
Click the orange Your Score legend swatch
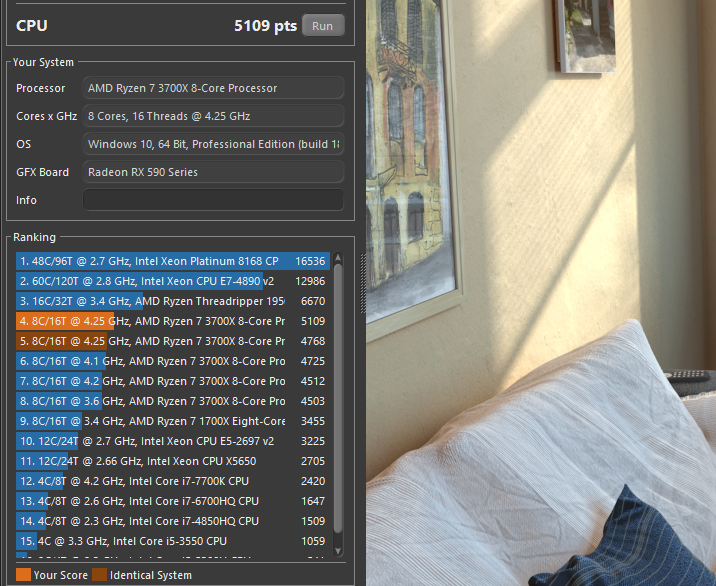pos(23,575)
